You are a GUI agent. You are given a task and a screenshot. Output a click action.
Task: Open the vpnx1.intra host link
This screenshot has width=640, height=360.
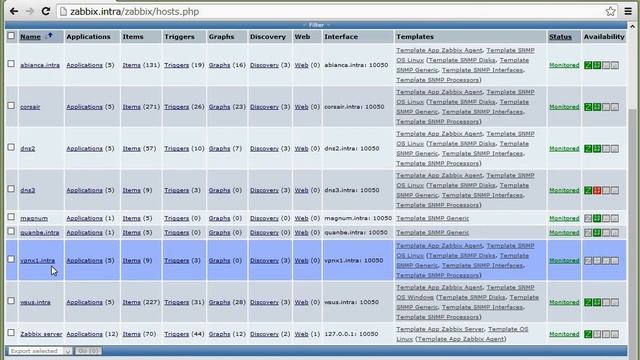38,260
